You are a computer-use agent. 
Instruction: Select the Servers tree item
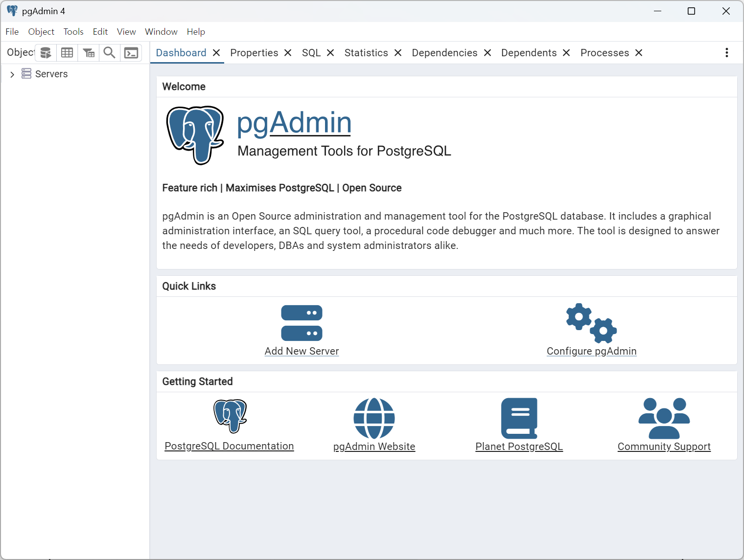click(51, 74)
